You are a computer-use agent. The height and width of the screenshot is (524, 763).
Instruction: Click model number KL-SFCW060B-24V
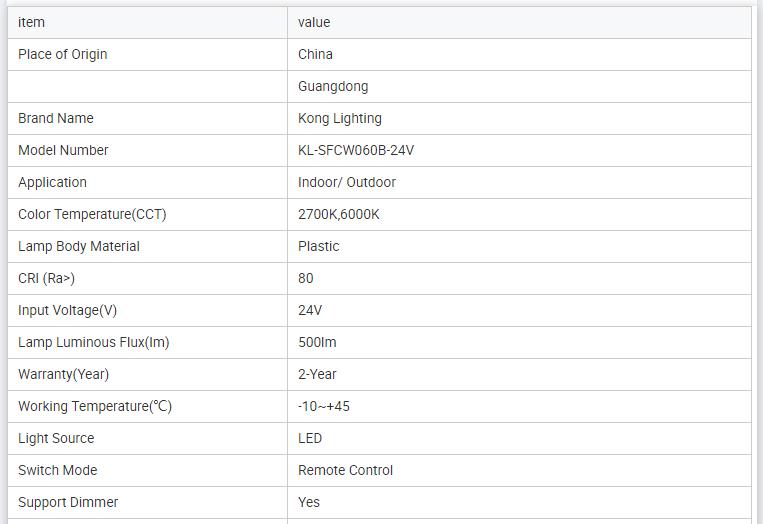[356, 150]
